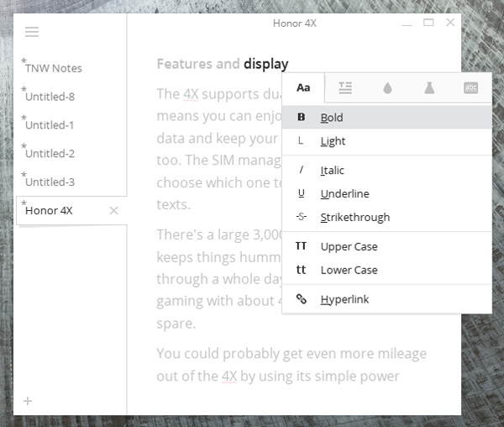Click the word texts. in the paragraph
This screenshot has height=427, width=504.
pos(174,205)
